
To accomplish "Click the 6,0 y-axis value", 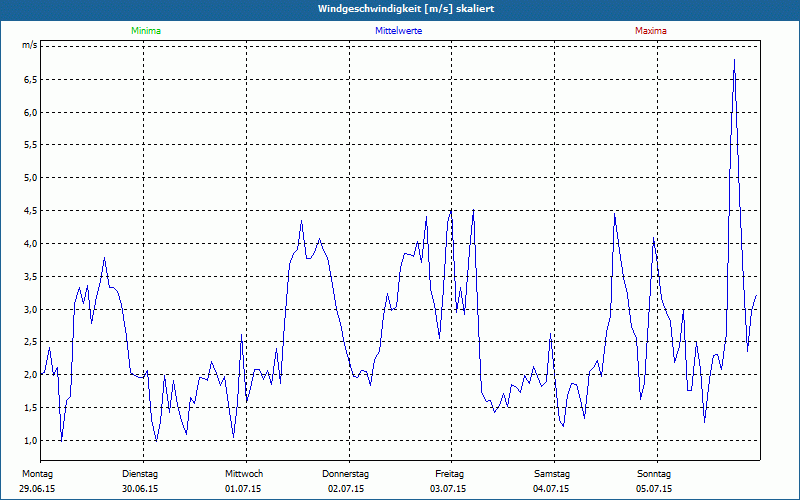I will (31, 112).
